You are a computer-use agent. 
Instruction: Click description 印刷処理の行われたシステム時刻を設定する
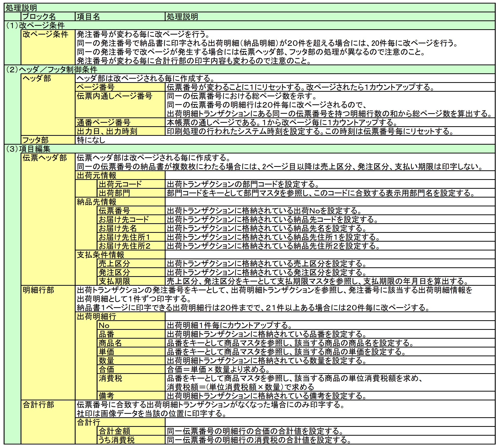click(x=330, y=131)
